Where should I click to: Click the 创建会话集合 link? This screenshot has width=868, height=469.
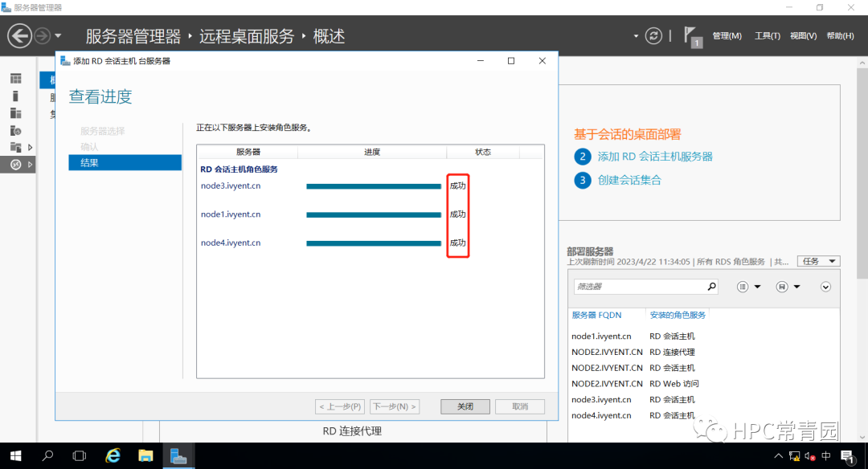point(629,181)
